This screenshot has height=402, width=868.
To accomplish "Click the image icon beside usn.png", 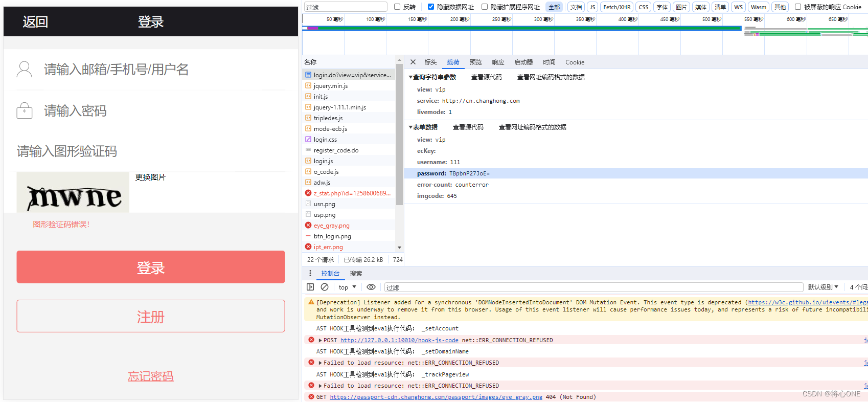I will (x=308, y=204).
